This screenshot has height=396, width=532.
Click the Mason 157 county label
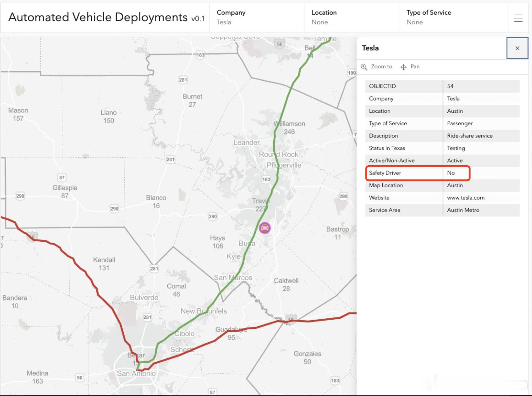18,114
